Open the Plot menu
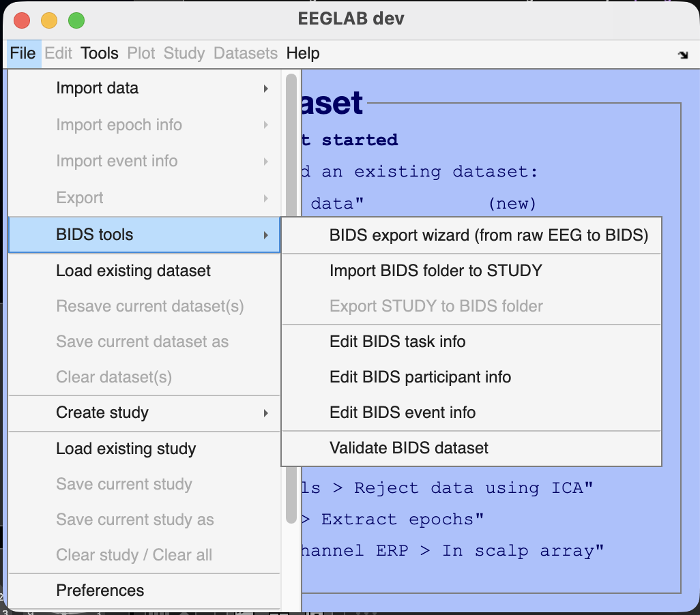This screenshot has height=615, width=700. click(141, 53)
